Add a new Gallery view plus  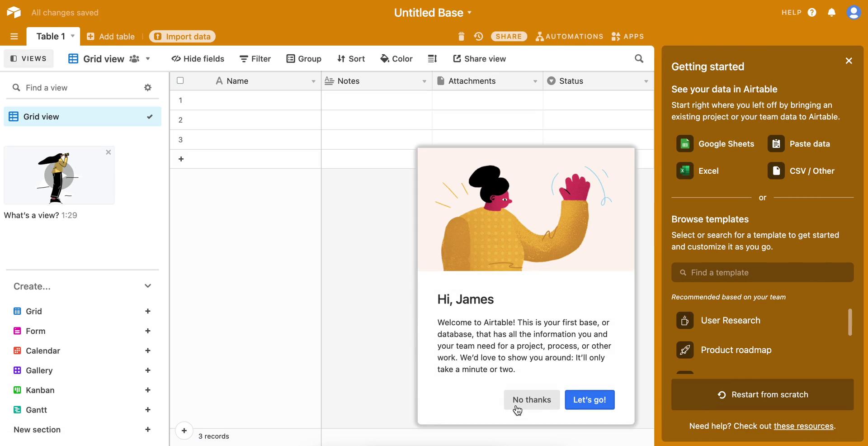[147, 370]
